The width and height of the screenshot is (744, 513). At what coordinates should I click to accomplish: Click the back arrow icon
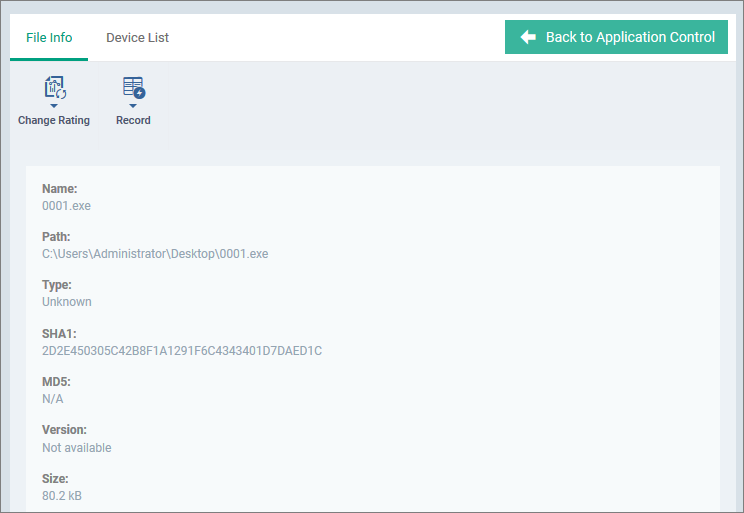pos(528,37)
